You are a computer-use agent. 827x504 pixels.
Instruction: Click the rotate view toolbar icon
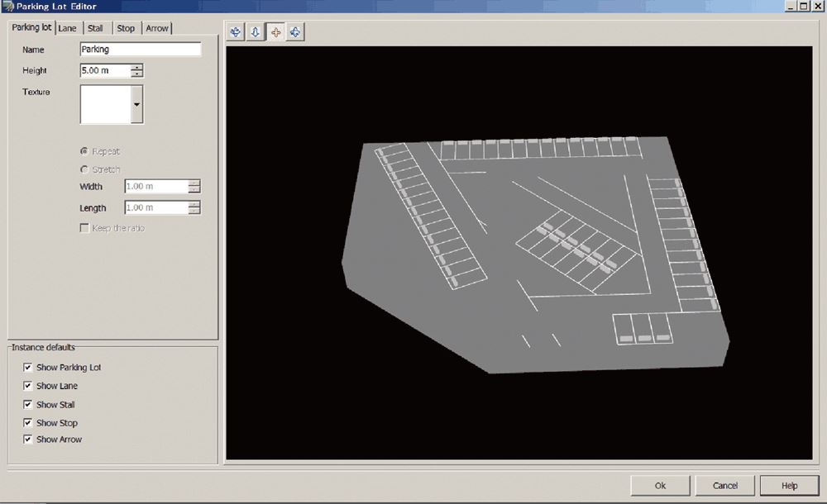(236, 32)
